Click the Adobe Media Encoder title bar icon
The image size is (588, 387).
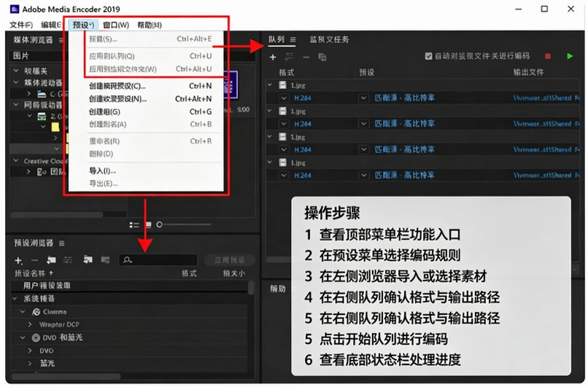[15, 9]
